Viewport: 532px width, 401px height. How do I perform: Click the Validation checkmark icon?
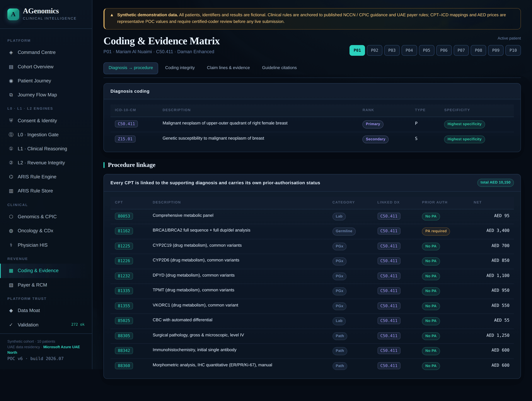click(11, 325)
